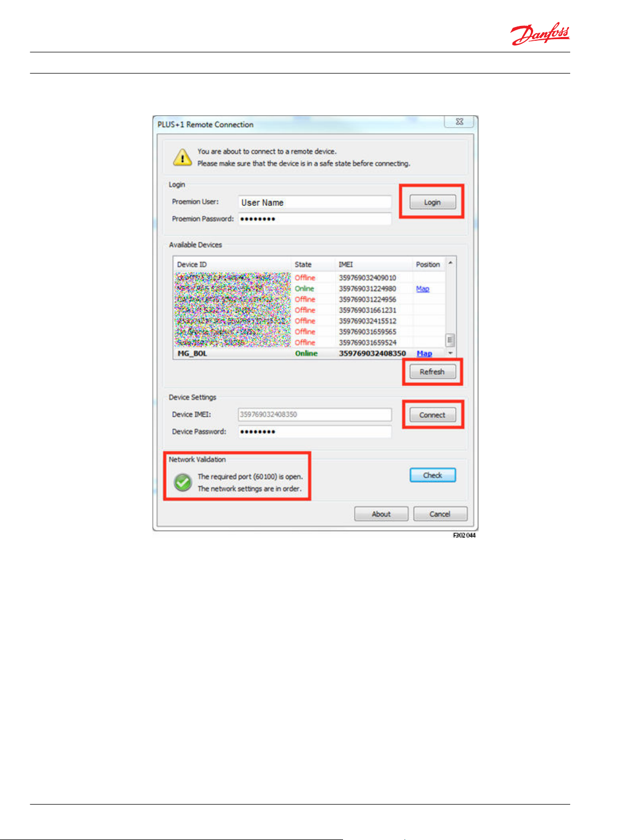Open Map link for IMEI 359769031224980

coord(422,288)
